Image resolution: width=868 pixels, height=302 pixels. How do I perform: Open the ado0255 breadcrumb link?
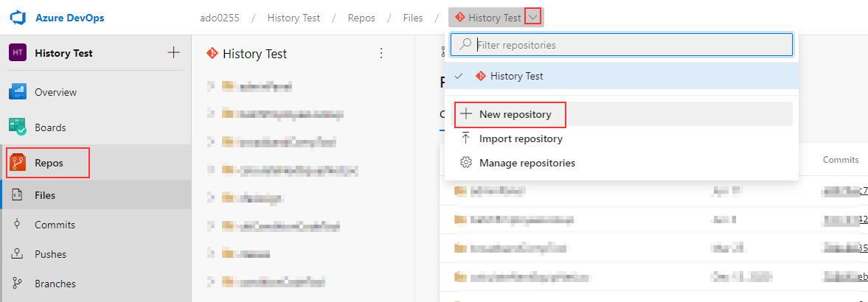220,18
